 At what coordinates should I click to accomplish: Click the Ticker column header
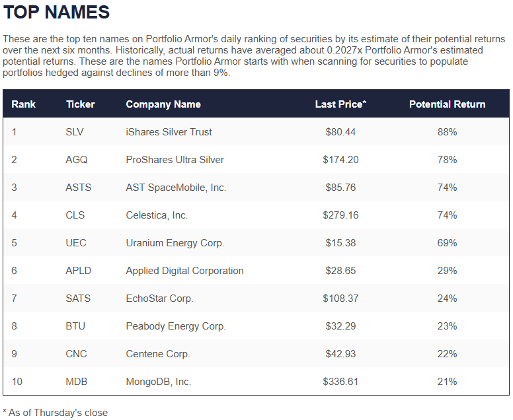pyautogui.click(x=80, y=104)
